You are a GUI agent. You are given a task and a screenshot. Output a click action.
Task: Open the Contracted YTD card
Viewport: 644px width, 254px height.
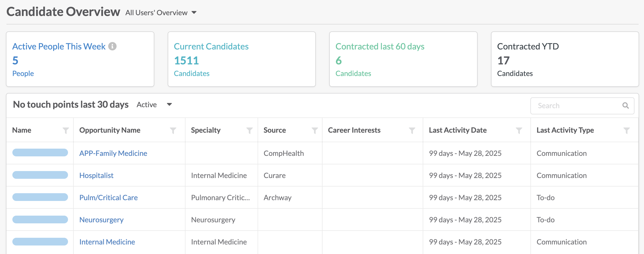565,59
